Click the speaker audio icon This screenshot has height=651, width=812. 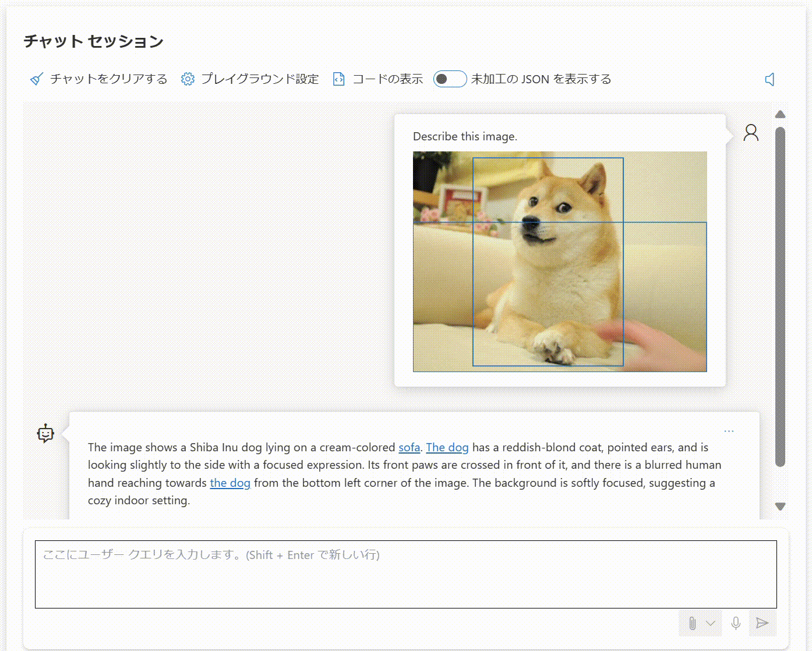click(x=769, y=79)
